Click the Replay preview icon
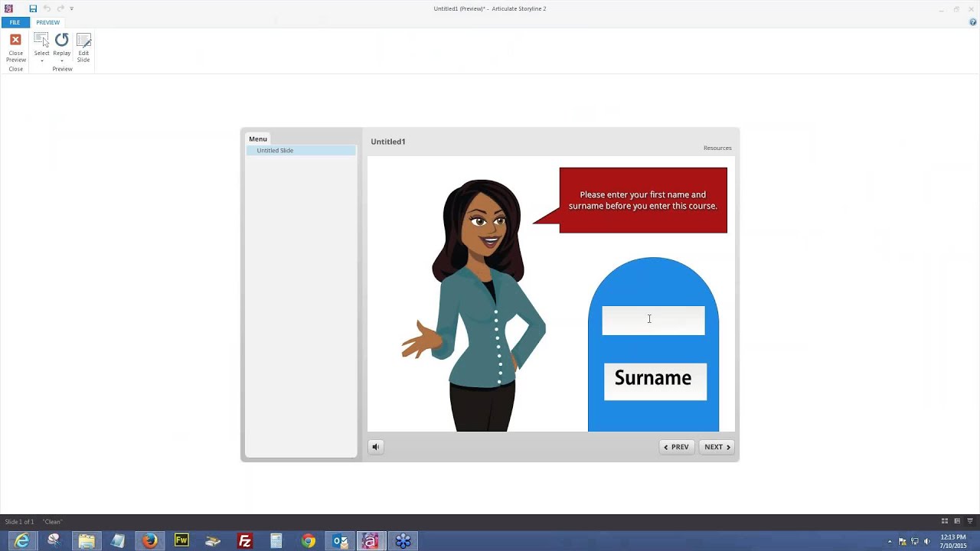Image resolution: width=980 pixels, height=551 pixels. tap(62, 40)
